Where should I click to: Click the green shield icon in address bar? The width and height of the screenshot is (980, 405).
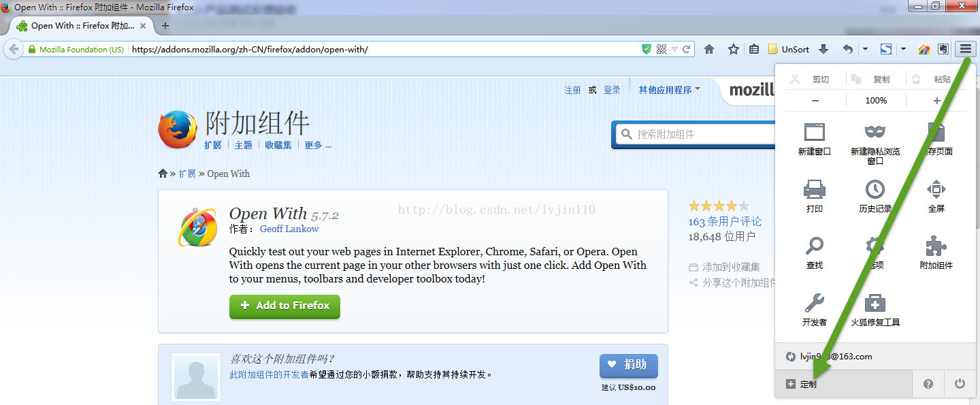647,49
